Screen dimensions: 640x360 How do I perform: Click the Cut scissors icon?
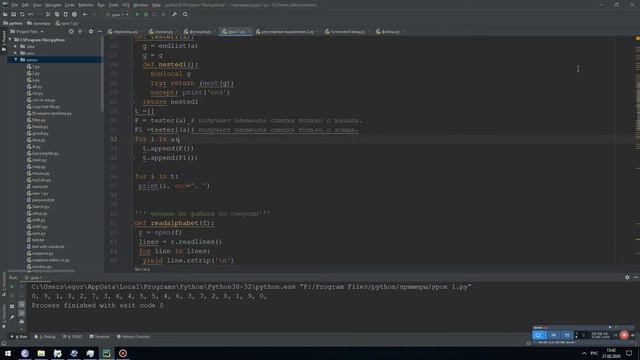(x=48, y=14)
